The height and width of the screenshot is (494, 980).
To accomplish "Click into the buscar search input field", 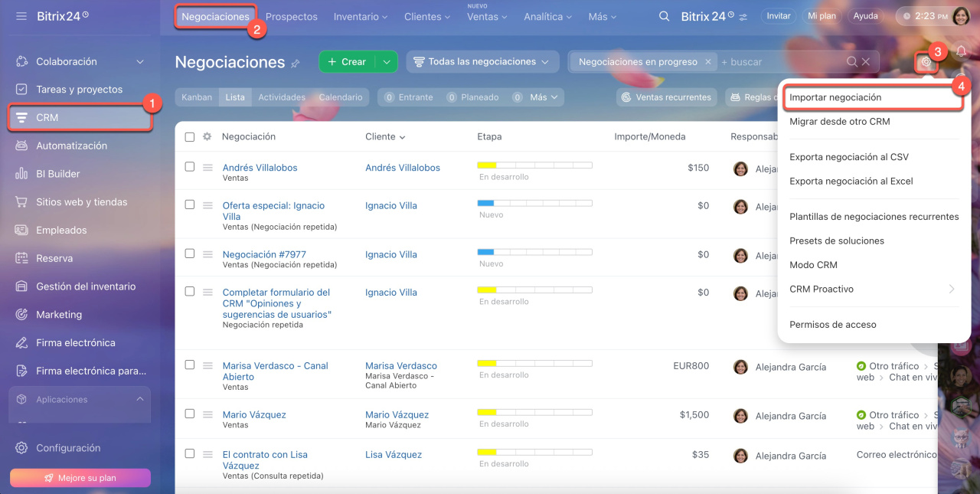I will 779,62.
